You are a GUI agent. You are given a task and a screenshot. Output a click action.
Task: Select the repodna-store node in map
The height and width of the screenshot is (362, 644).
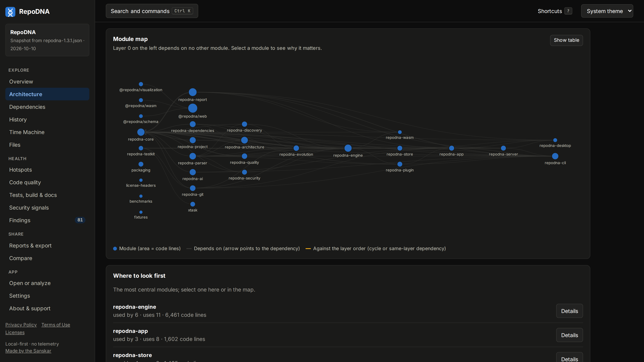399,148
